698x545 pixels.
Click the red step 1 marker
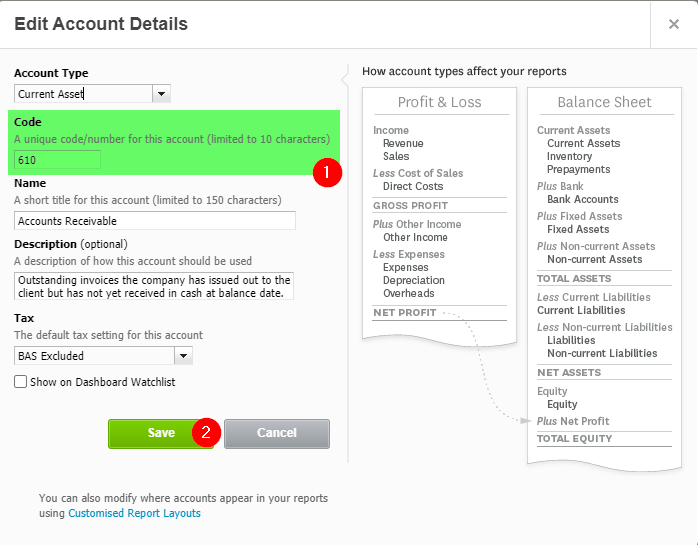(327, 172)
